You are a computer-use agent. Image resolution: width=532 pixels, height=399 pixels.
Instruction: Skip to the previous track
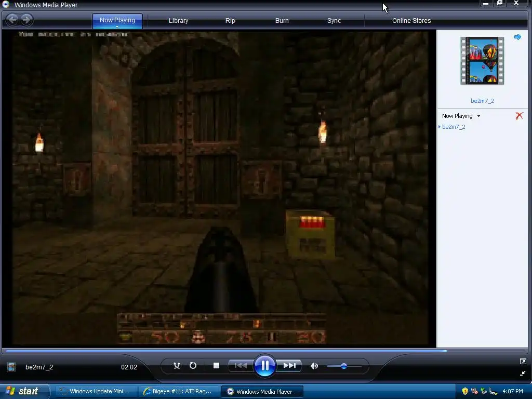(x=241, y=365)
